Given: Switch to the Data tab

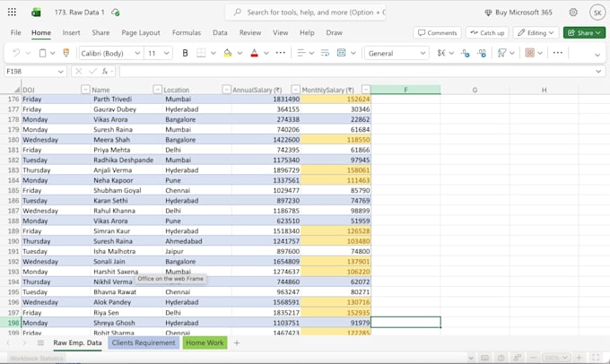Looking at the screenshot, I should 220,32.
